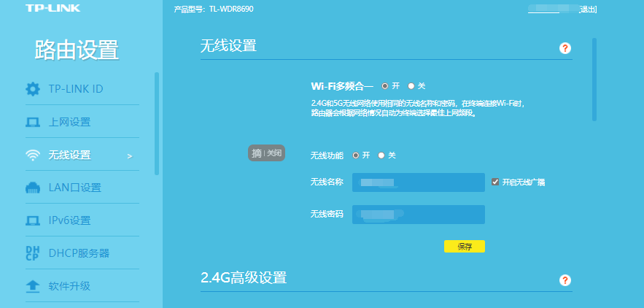
Task: Click the LAN口设置 port icon
Action: pyautogui.click(x=33, y=188)
